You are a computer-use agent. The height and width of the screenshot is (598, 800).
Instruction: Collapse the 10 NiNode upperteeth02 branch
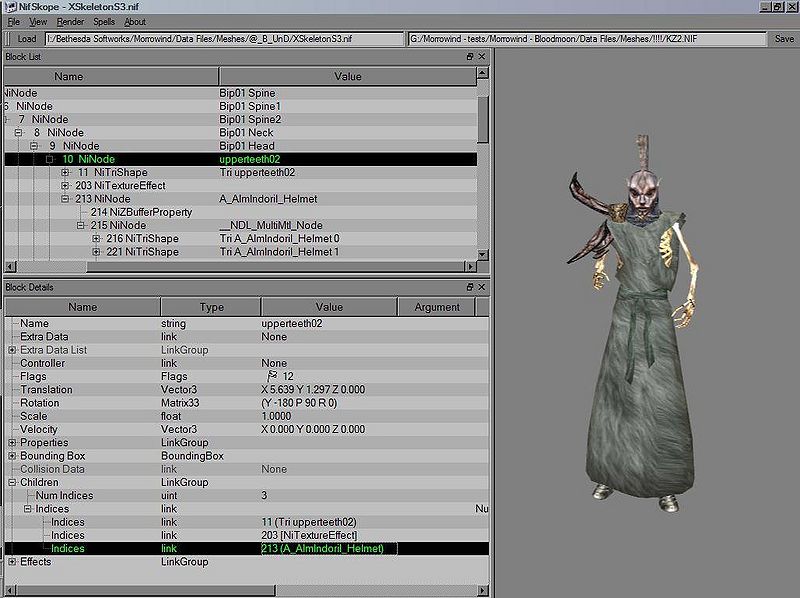click(x=49, y=159)
